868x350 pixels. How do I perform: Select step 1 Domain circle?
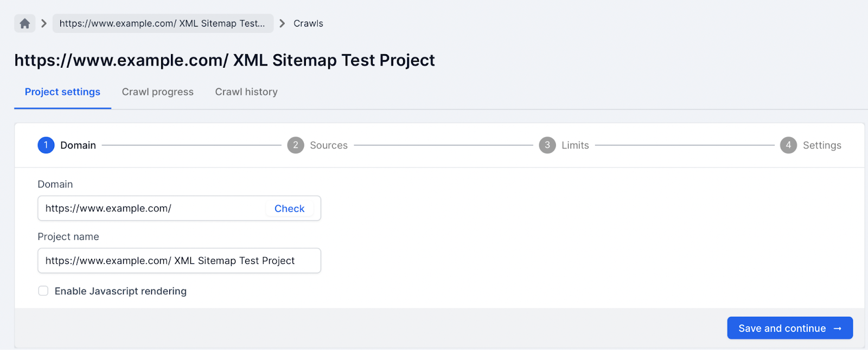pyautogui.click(x=46, y=145)
